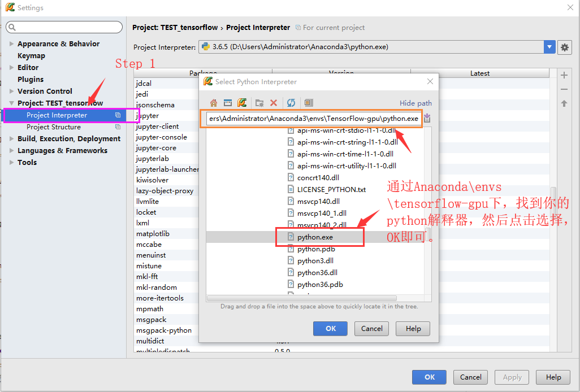
Task: Go to Home directory in file chooser
Action: pos(214,103)
